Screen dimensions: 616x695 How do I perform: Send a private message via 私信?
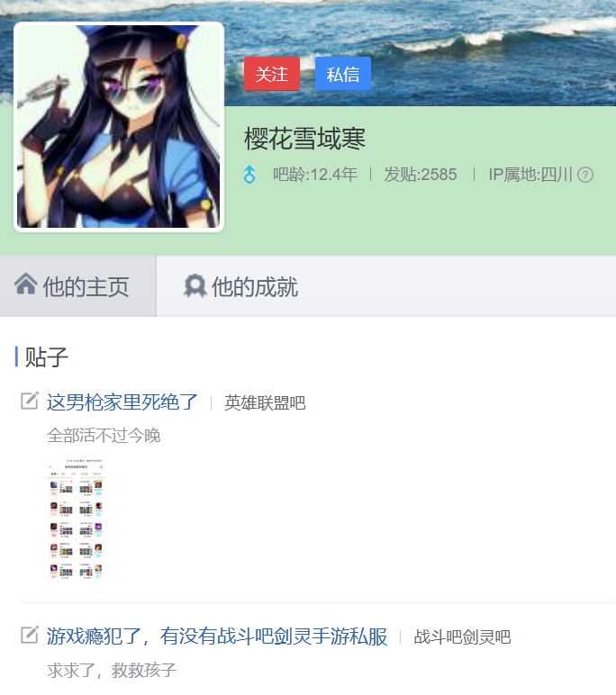[x=343, y=74]
